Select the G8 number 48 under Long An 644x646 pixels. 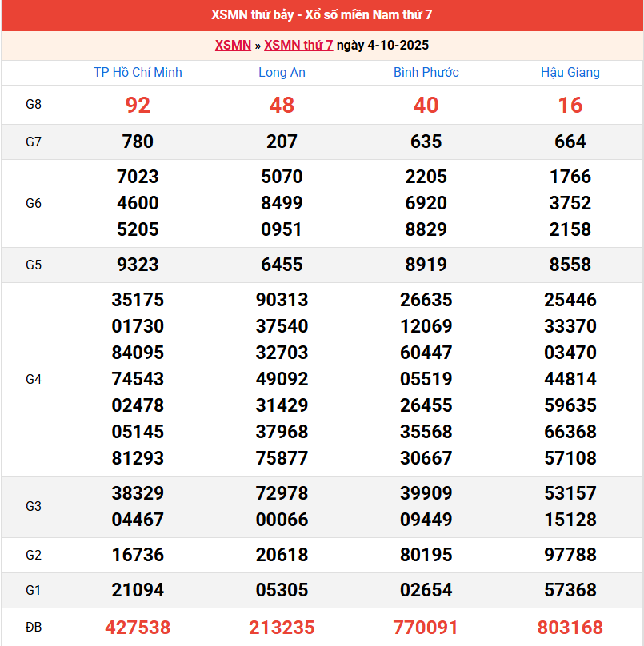pos(282,105)
